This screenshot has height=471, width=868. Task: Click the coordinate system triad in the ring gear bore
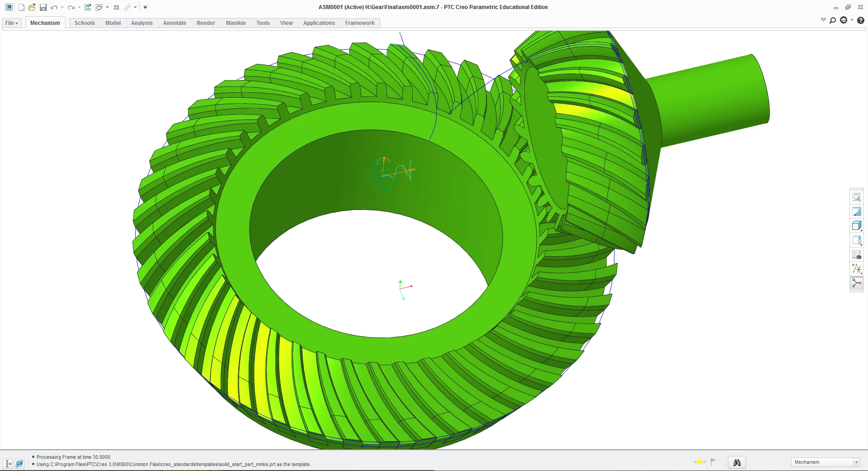405,290
